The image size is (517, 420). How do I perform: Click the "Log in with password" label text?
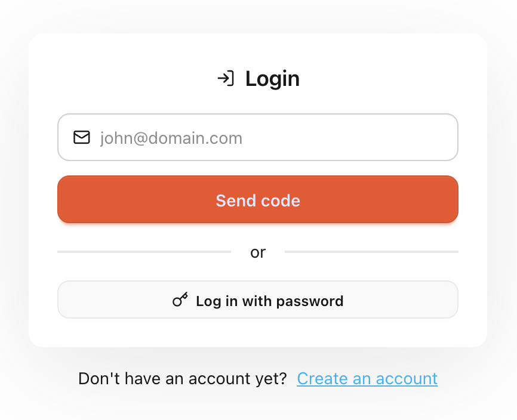click(270, 301)
